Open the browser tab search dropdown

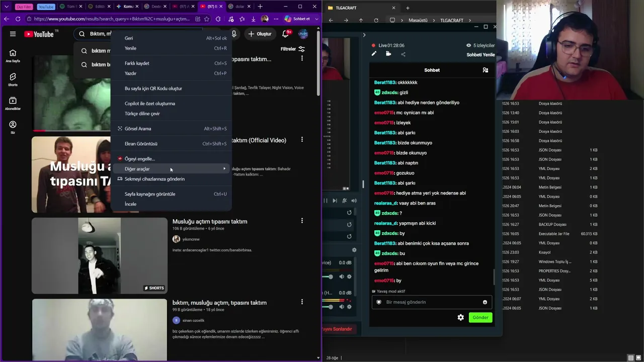click(x=7, y=7)
